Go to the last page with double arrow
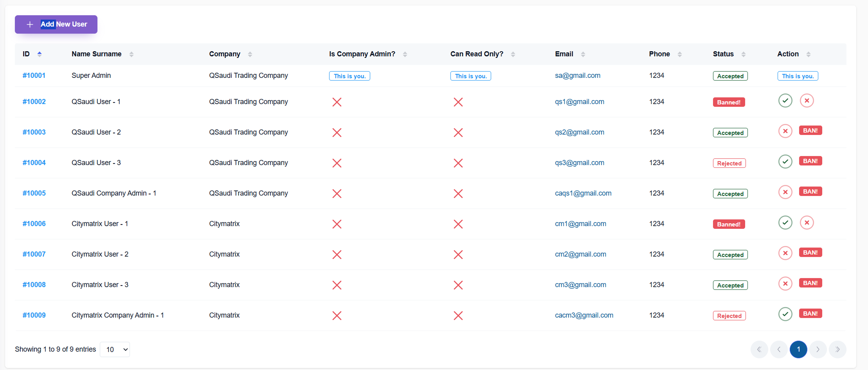The height and width of the screenshot is (370, 868). [837, 349]
